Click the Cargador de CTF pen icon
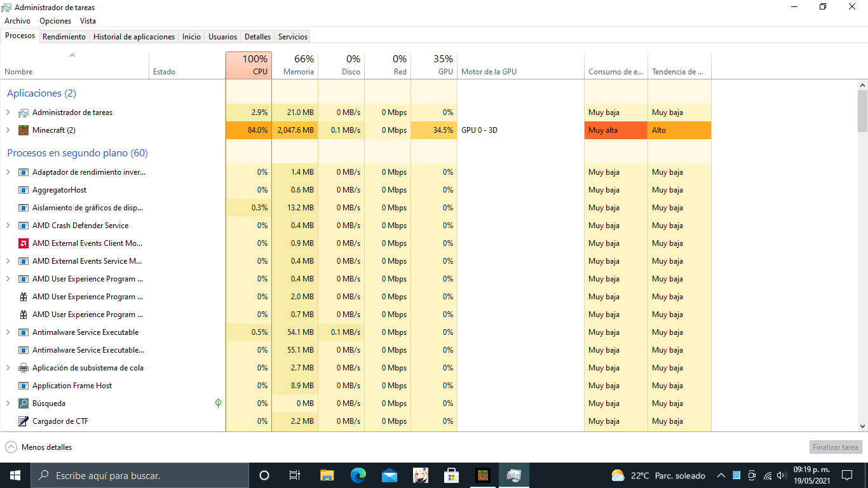Viewport: 868px width, 488px height. (x=24, y=421)
